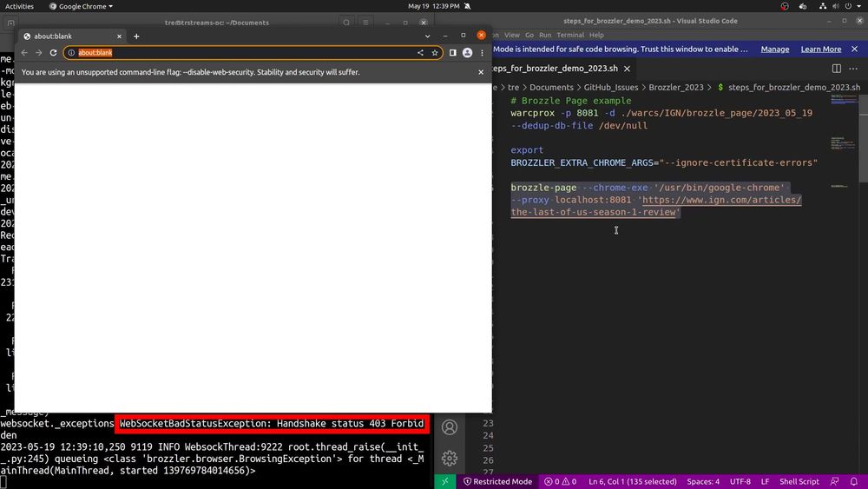This screenshot has width=868, height=489.
Task: Open VS Code Manage gear icon
Action: [x=450, y=458]
